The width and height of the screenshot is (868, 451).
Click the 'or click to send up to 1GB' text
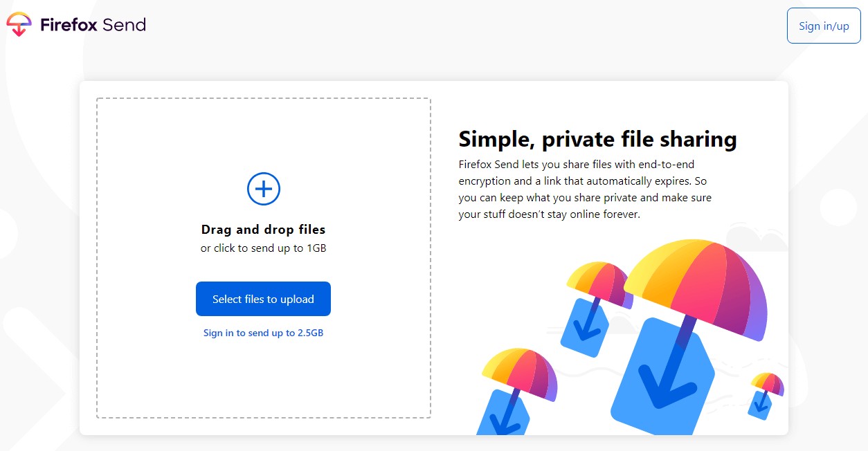click(x=263, y=248)
